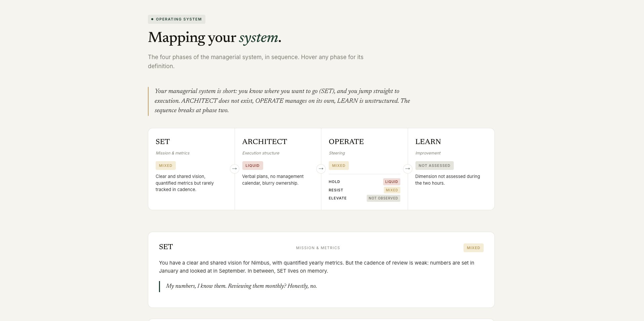Click the LIQUID badge in the HOLD row
Viewport: 644px width, 321px height.
coord(392,182)
